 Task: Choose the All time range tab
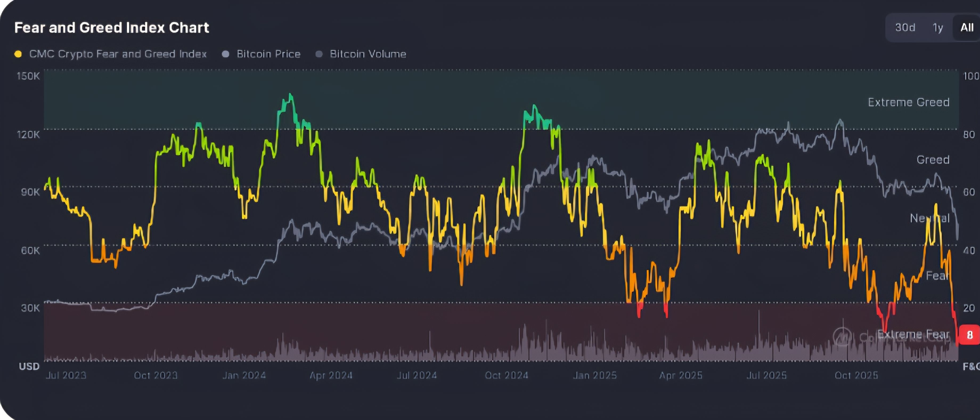click(x=966, y=27)
